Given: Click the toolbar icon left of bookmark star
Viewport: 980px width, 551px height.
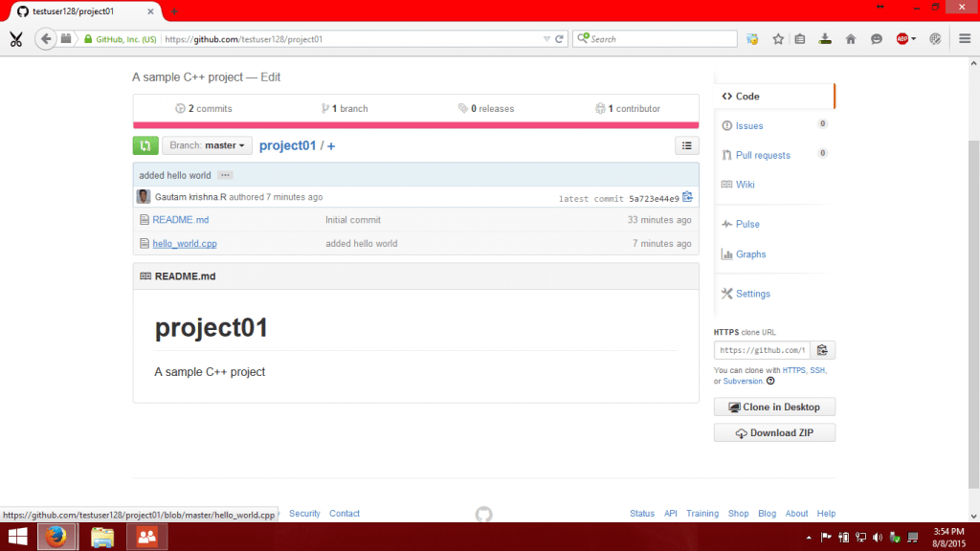Looking at the screenshot, I should coord(752,38).
